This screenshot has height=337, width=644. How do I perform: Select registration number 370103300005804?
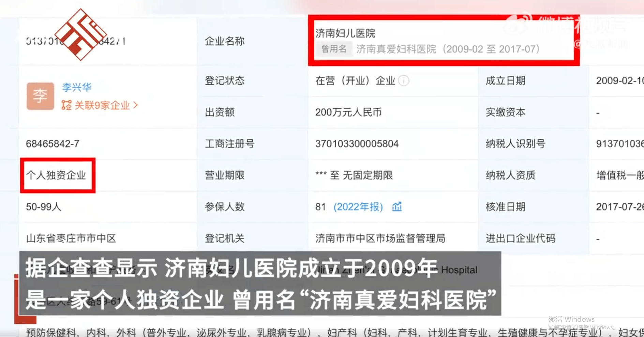(x=357, y=143)
